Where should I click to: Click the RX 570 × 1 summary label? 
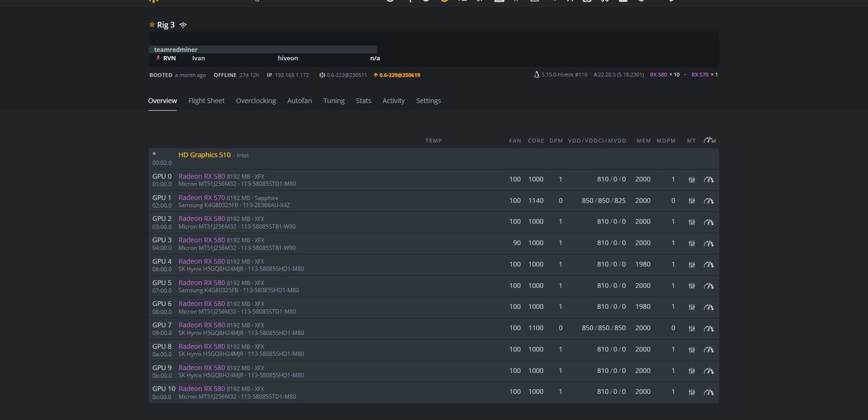coord(704,75)
